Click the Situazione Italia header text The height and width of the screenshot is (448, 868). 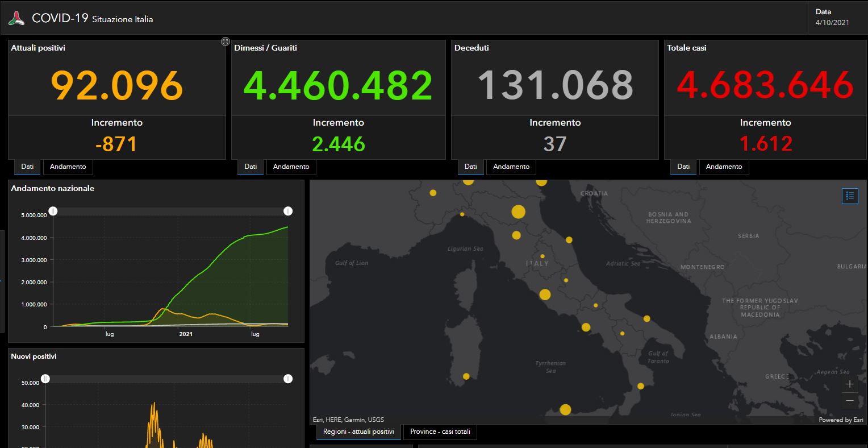122,19
